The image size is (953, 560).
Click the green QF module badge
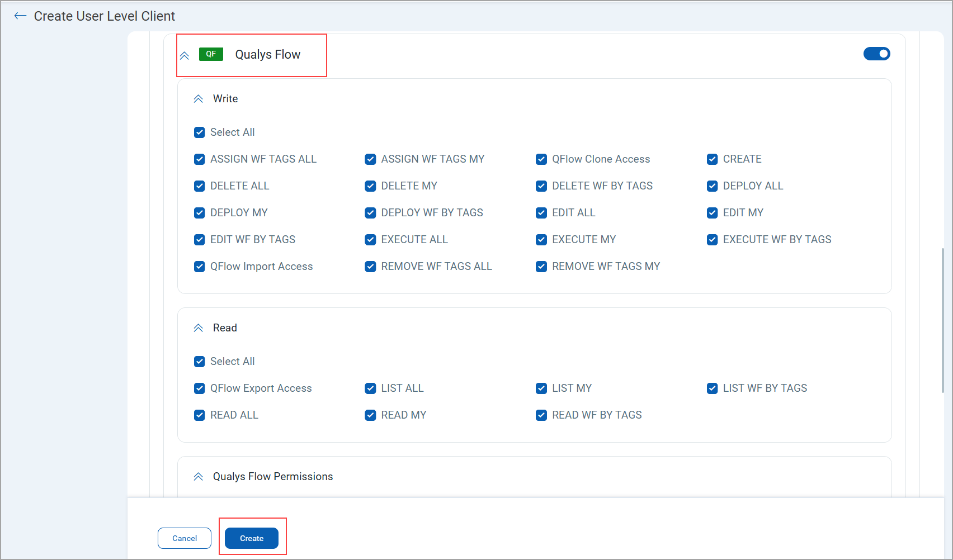[x=211, y=54]
